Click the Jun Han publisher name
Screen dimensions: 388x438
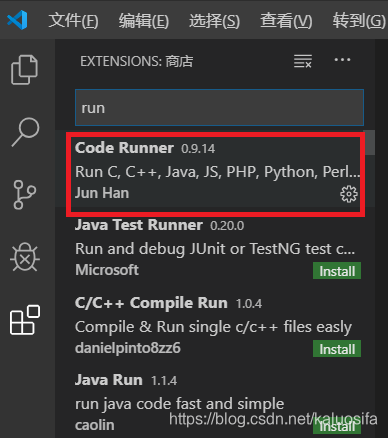[x=102, y=193]
